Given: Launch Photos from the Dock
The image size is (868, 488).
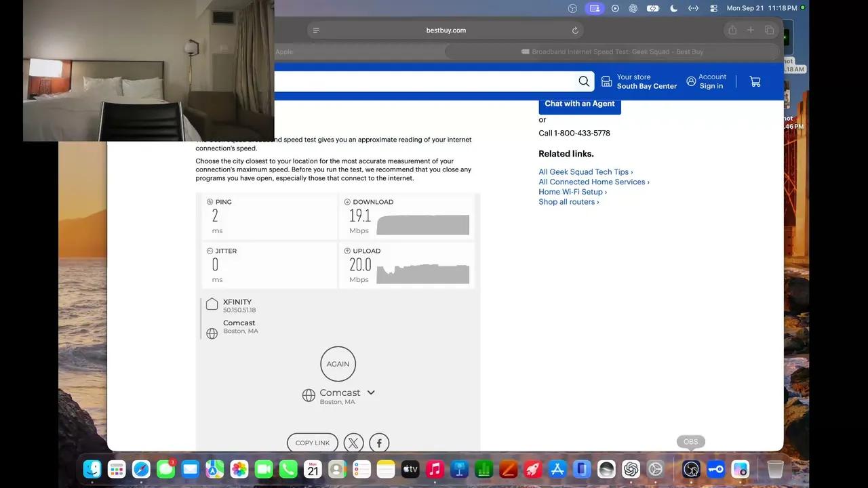Looking at the screenshot, I should 239,469.
